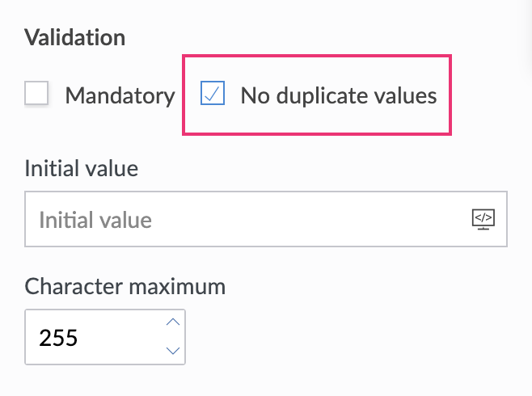Focus the Initial value input field
The height and width of the screenshot is (396, 532).
coord(243,219)
